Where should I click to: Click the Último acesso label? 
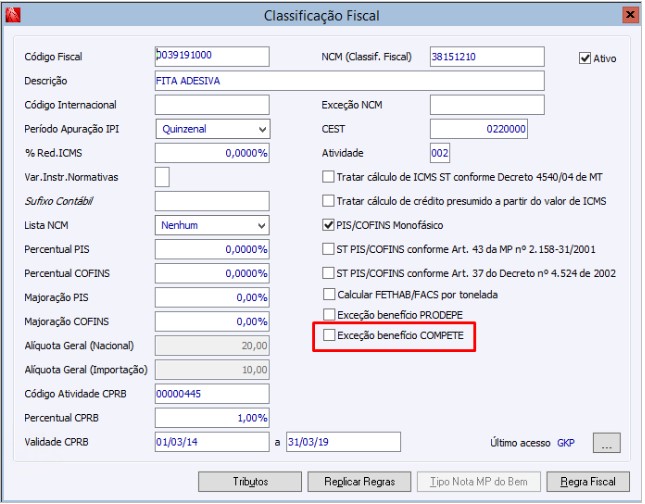click(x=520, y=443)
